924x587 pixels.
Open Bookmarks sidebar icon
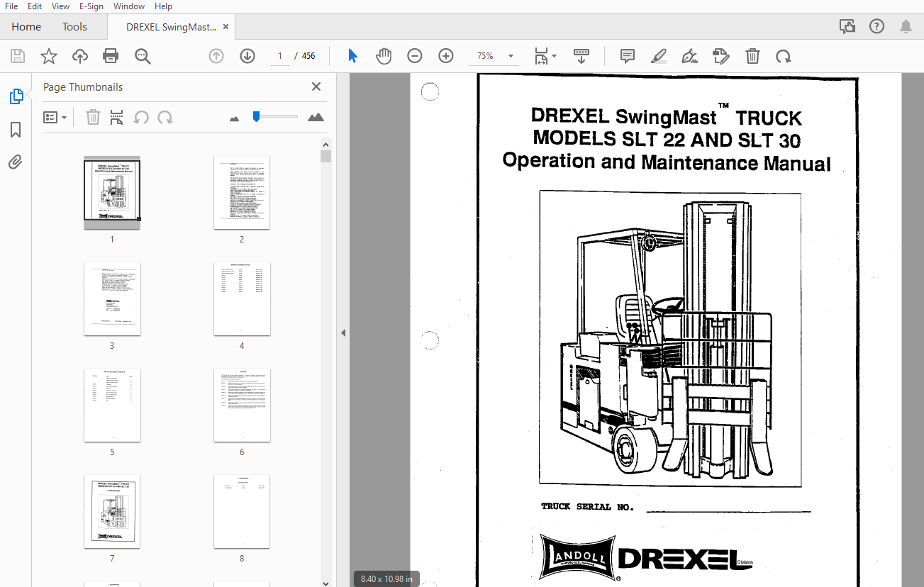click(x=16, y=130)
